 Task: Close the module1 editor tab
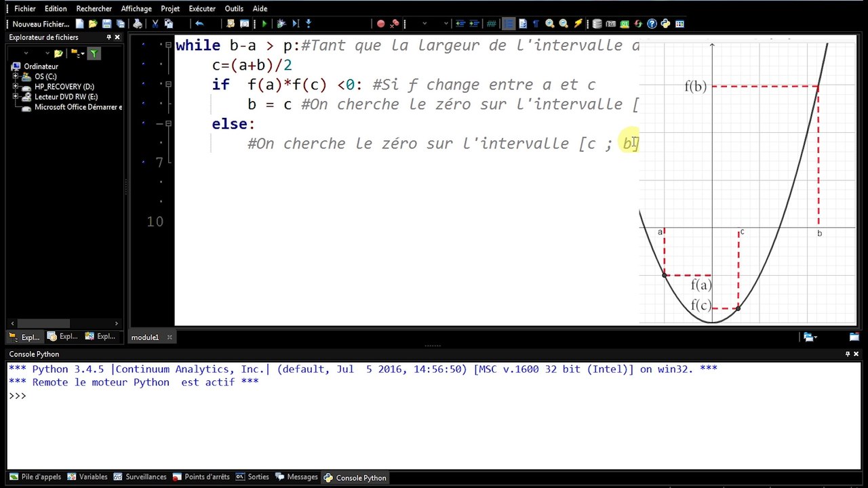[x=170, y=337]
